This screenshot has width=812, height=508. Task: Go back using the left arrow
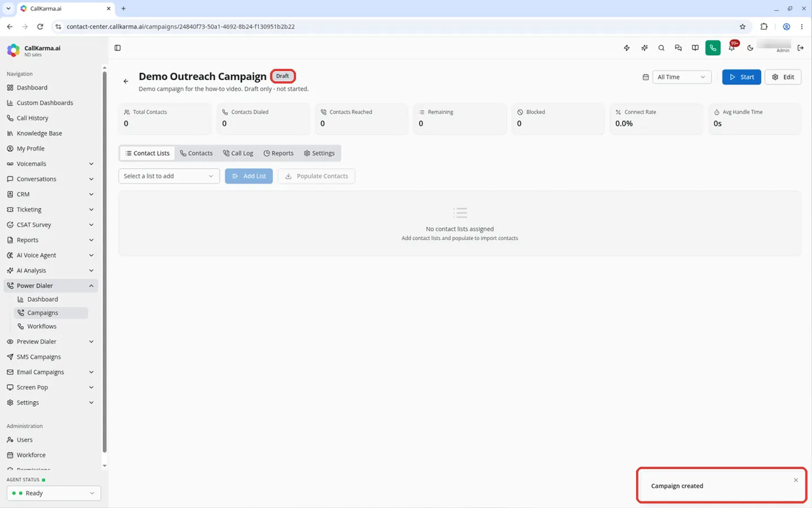pos(126,81)
